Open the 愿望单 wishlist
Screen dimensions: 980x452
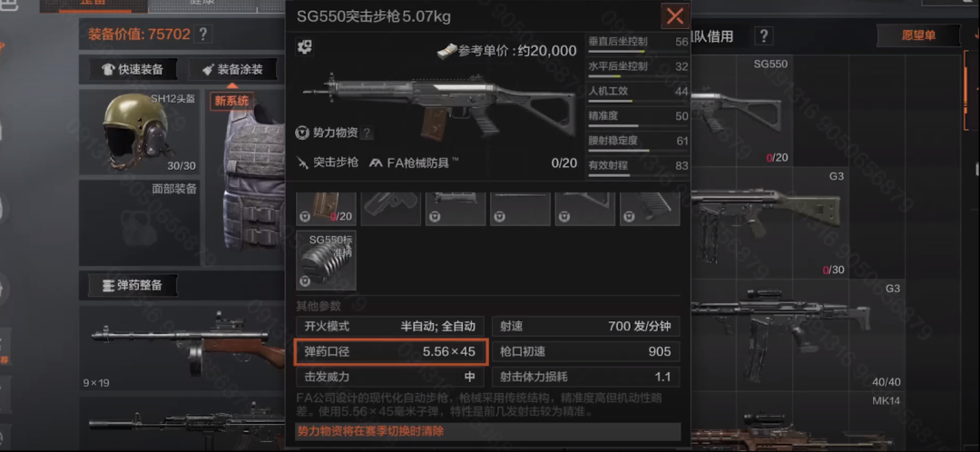click(918, 35)
